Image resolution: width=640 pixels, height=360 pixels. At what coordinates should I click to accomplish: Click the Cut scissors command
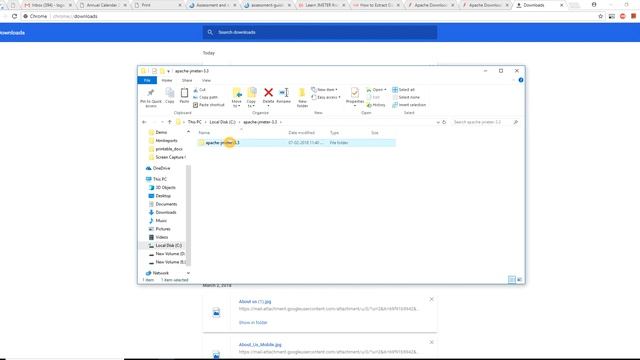(x=200, y=90)
